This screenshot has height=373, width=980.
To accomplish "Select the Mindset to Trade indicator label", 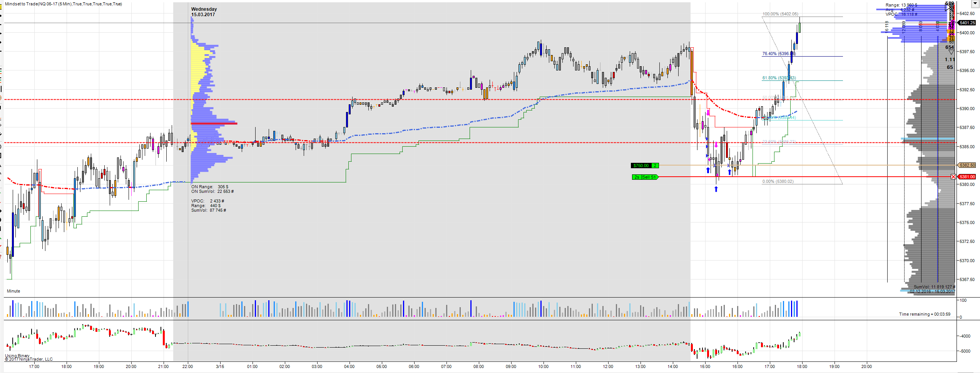I will [64, 4].
